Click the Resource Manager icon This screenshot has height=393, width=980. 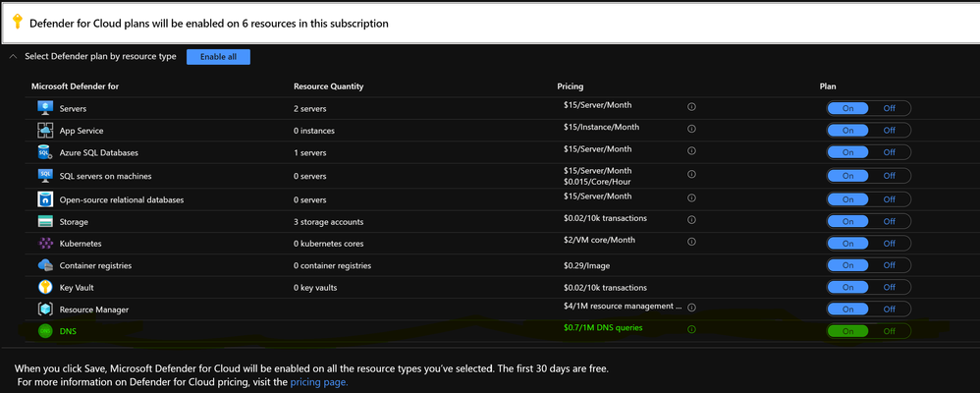click(x=45, y=309)
